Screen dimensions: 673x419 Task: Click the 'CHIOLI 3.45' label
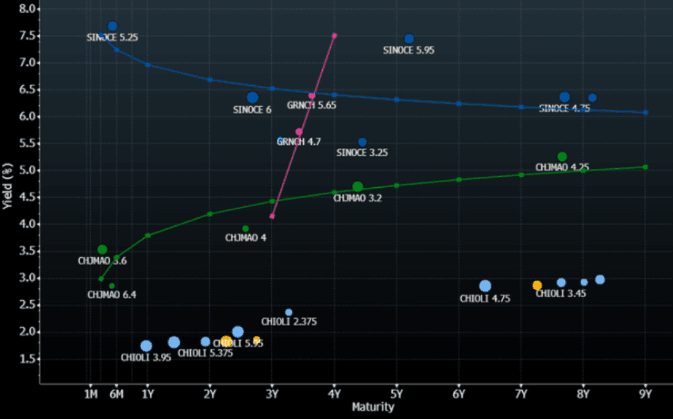pyautogui.click(x=561, y=294)
